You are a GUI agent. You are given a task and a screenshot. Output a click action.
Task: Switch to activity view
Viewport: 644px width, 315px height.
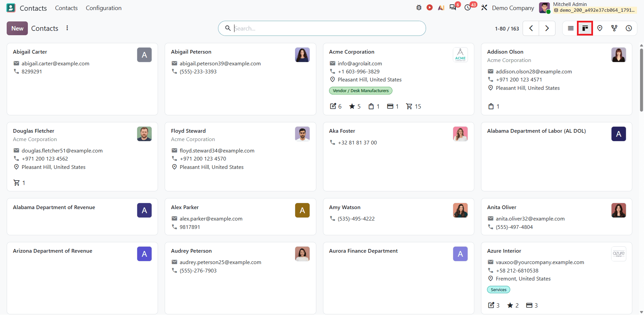tap(629, 28)
